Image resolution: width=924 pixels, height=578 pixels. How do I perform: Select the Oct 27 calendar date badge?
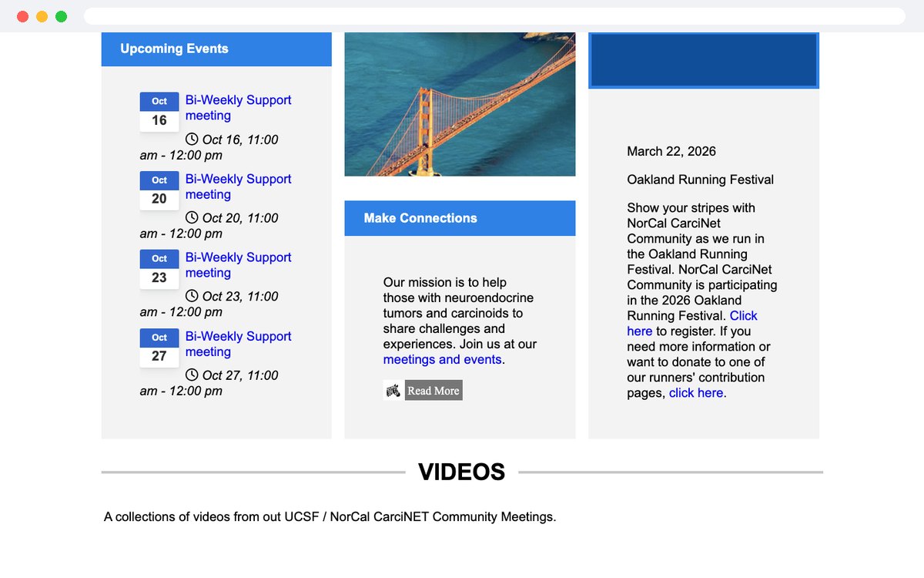[x=159, y=348]
